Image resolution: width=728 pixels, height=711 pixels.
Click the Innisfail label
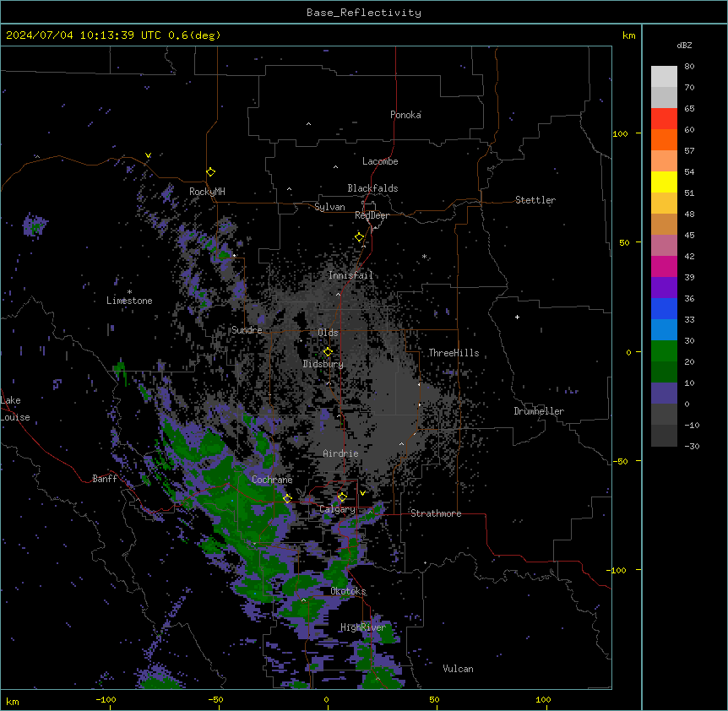point(350,275)
